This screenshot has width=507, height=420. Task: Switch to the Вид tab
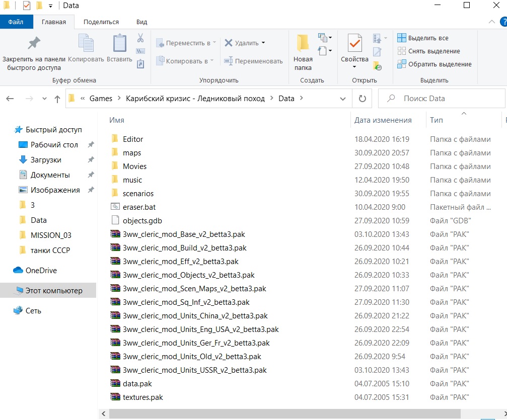point(141,22)
